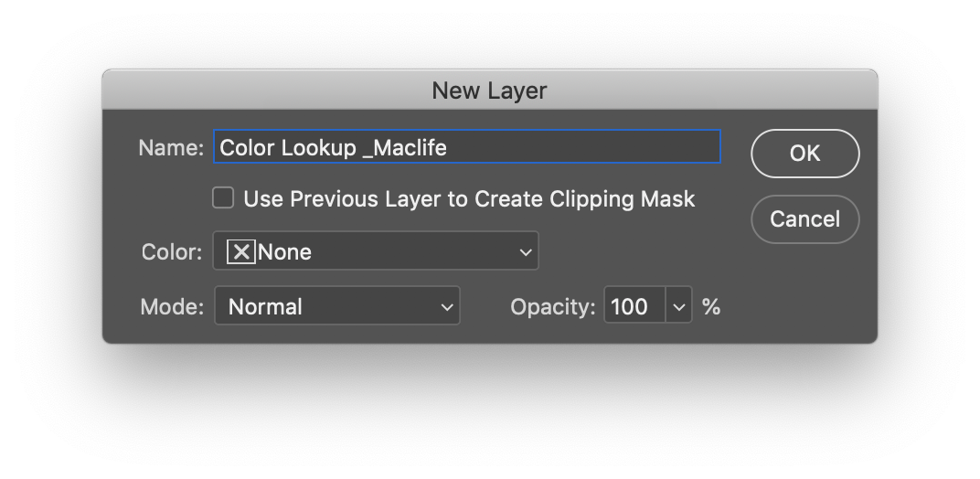The width and height of the screenshot is (980, 479).
Task: Click the Opacity value field
Action: [x=634, y=307]
